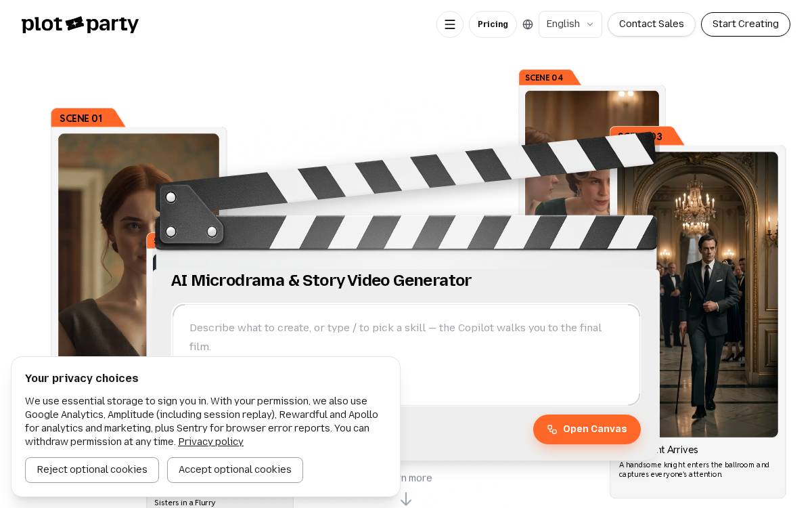Open the Privacy policy link
812x508 pixels.
pyautogui.click(x=210, y=442)
